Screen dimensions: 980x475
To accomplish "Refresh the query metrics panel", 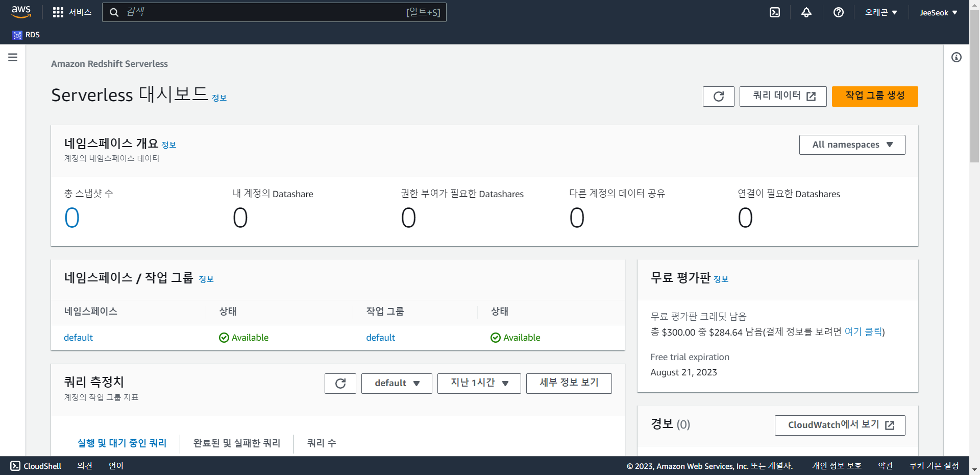I will (x=340, y=384).
